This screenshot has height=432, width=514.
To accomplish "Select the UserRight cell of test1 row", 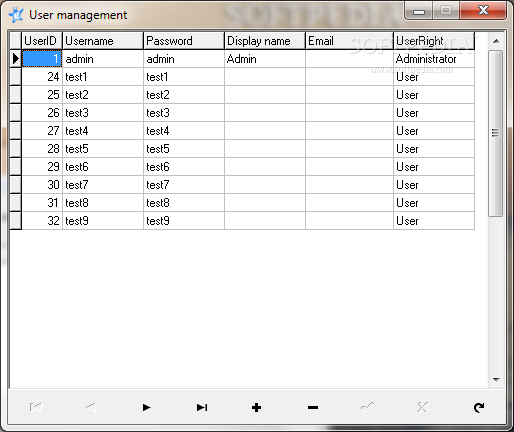I will click(434, 77).
